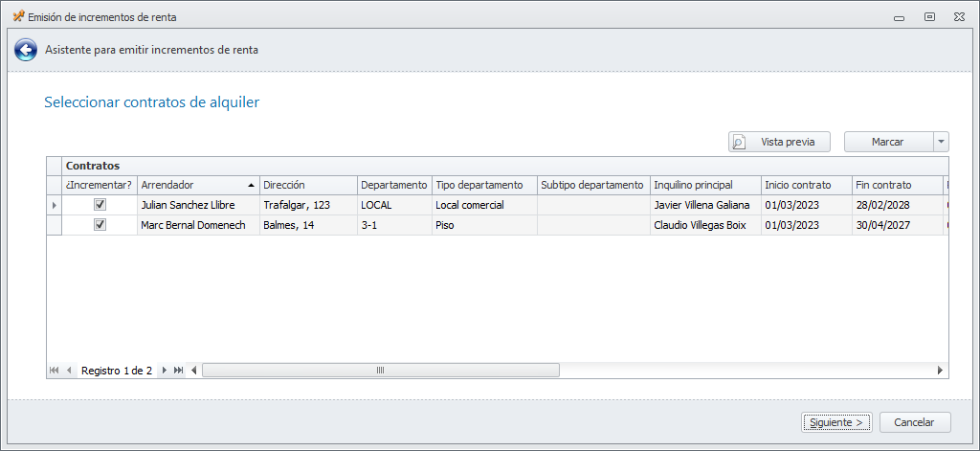Go to next record arrow icon

(165, 371)
